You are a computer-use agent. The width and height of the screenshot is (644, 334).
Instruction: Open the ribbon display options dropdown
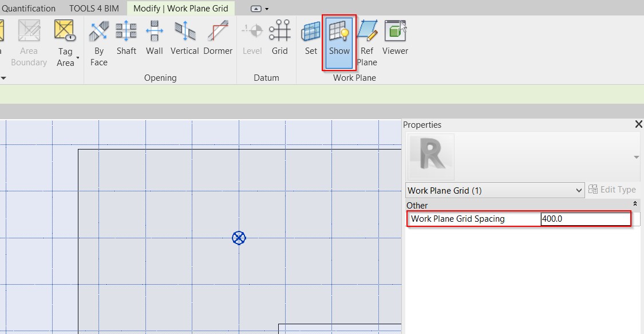(x=260, y=9)
